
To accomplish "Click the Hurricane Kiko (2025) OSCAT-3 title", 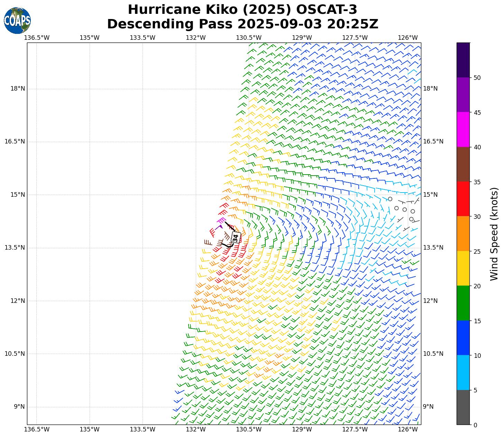I will tap(242, 10).
